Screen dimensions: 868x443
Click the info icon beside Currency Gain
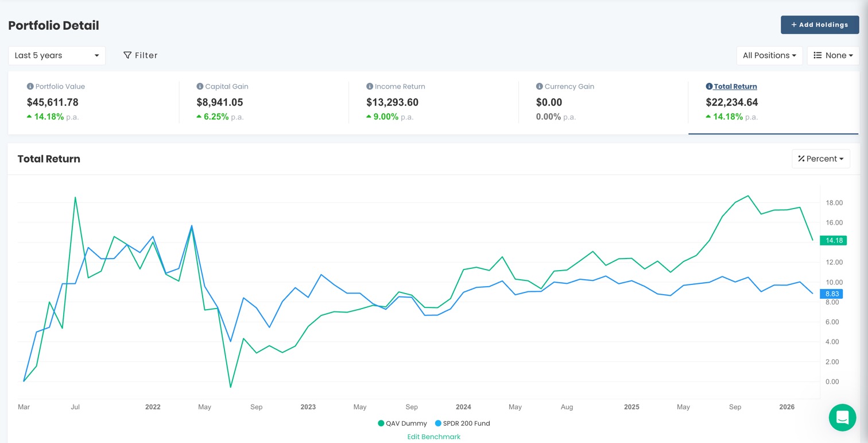tap(538, 86)
